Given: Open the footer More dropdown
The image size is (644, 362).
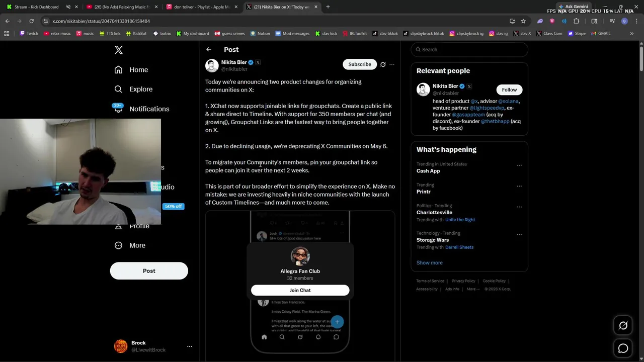Looking at the screenshot, I should [473, 289].
